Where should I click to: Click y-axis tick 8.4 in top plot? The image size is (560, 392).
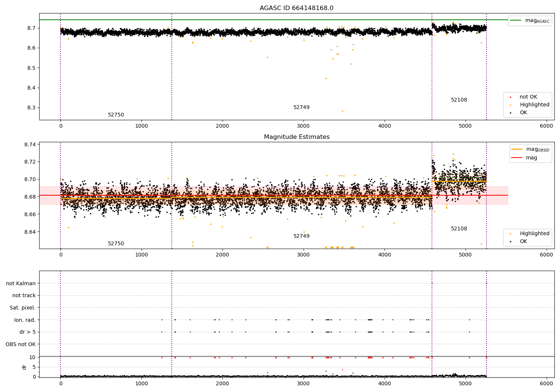[31, 88]
